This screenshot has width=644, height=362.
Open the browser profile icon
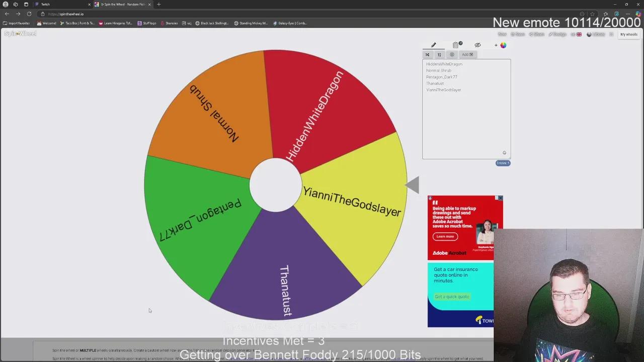pyautogui.click(x=6, y=5)
